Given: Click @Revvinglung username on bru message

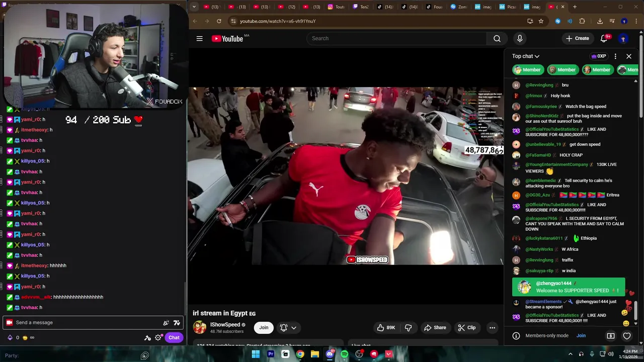Looking at the screenshot, I should point(539,85).
